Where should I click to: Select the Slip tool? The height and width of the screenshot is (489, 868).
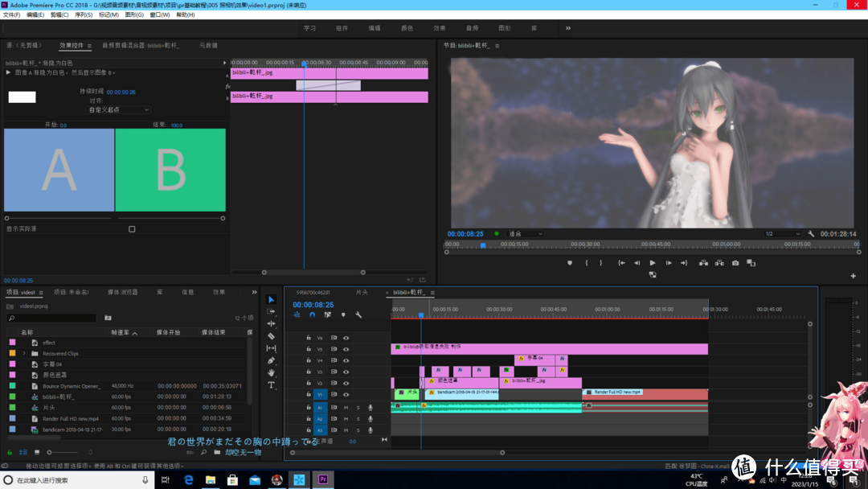coord(272,348)
